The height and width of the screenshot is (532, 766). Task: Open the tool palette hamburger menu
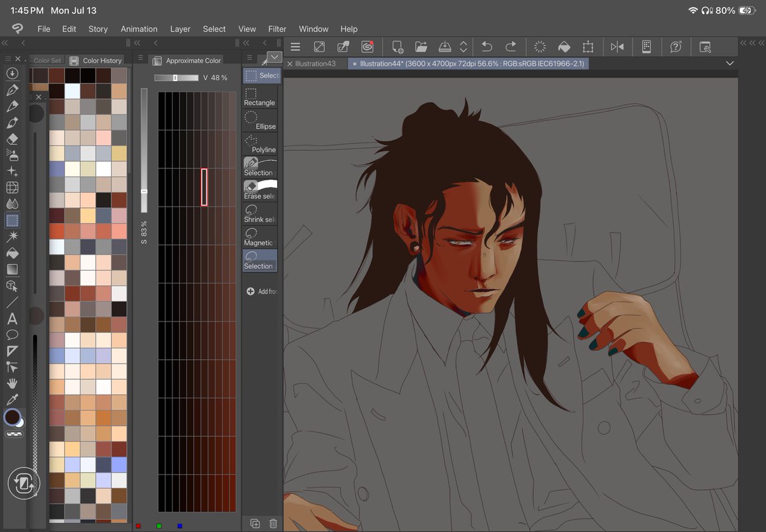8,59
